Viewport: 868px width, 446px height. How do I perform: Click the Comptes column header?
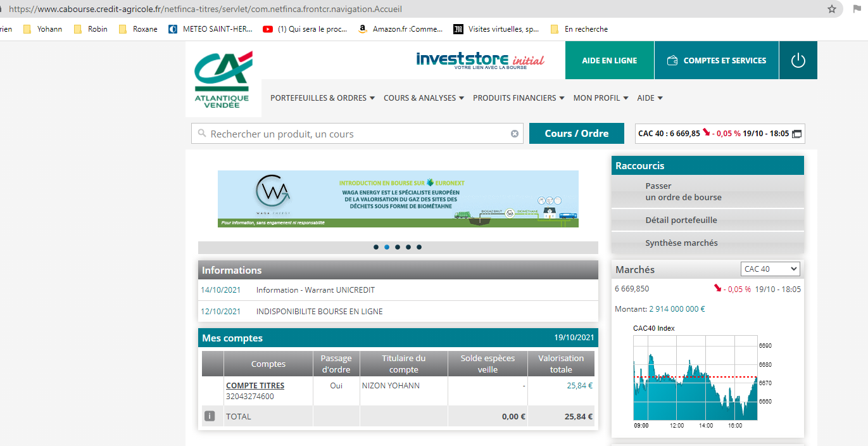(x=268, y=364)
